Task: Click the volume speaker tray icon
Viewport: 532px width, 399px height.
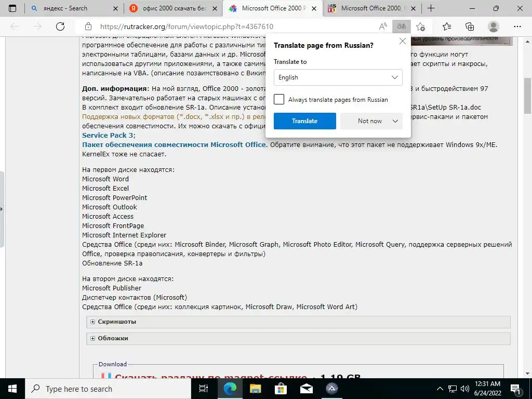Action: click(465, 389)
